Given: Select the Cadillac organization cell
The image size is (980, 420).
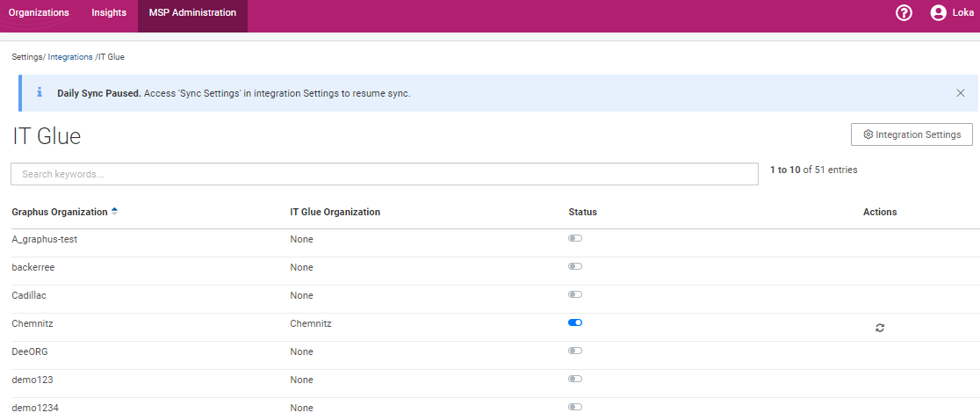Looking at the screenshot, I should 29,295.
